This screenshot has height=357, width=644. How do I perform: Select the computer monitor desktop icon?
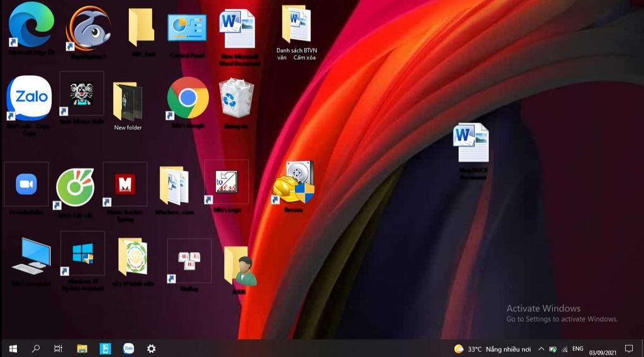31,255
